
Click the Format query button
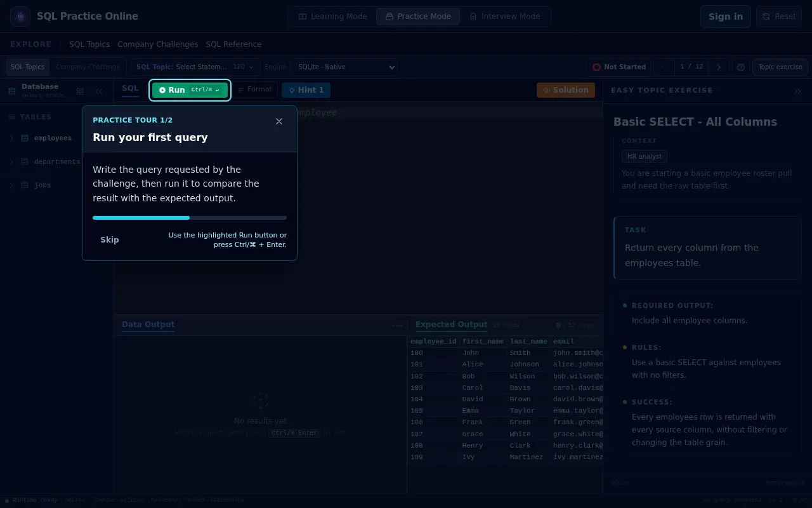(254, 90)
